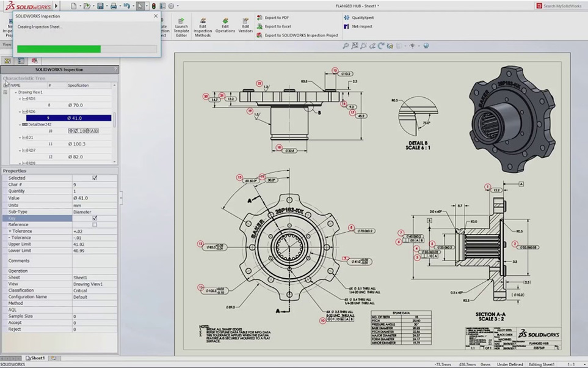588x368 pixels.
Task: Collapse the RD6 tree node
Action: click(x=20, y=111)
